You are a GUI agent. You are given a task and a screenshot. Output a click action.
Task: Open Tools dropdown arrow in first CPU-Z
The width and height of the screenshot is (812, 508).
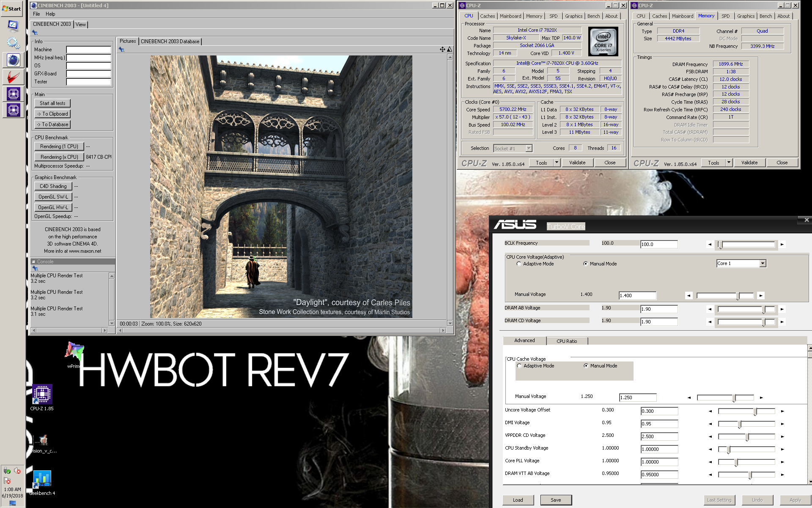tap(557, 163)
